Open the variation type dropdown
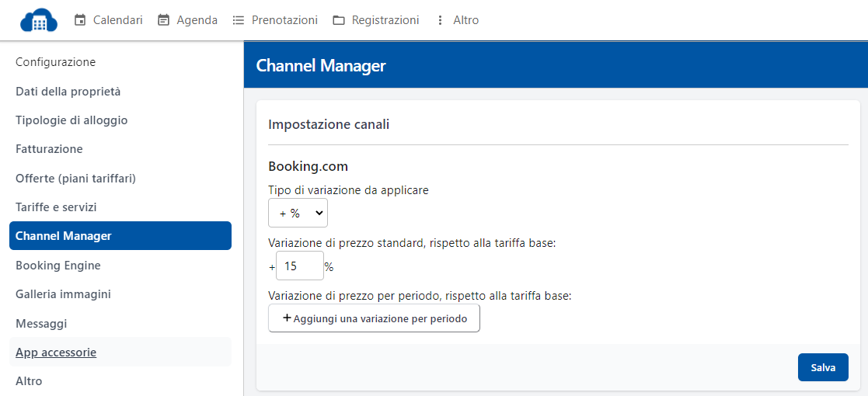Image resolution: width=868 pixels, height=396 pixels. click(298, 213)
